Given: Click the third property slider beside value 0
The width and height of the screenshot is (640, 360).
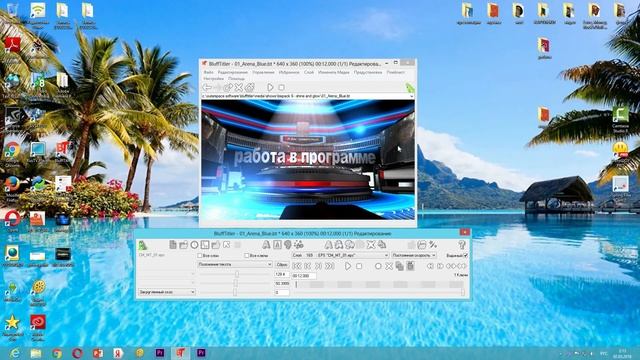Looking at the screenshot, I should pyautogui.click(x=235, y=292).
